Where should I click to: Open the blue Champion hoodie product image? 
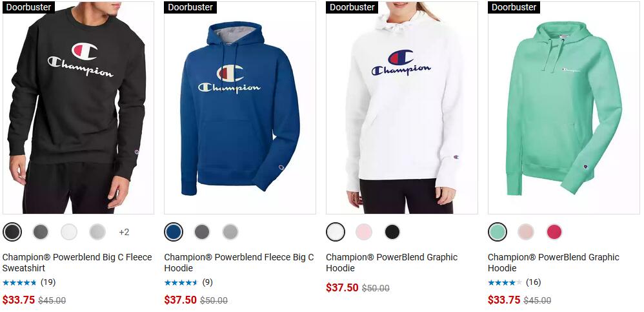tap(240, 108)
